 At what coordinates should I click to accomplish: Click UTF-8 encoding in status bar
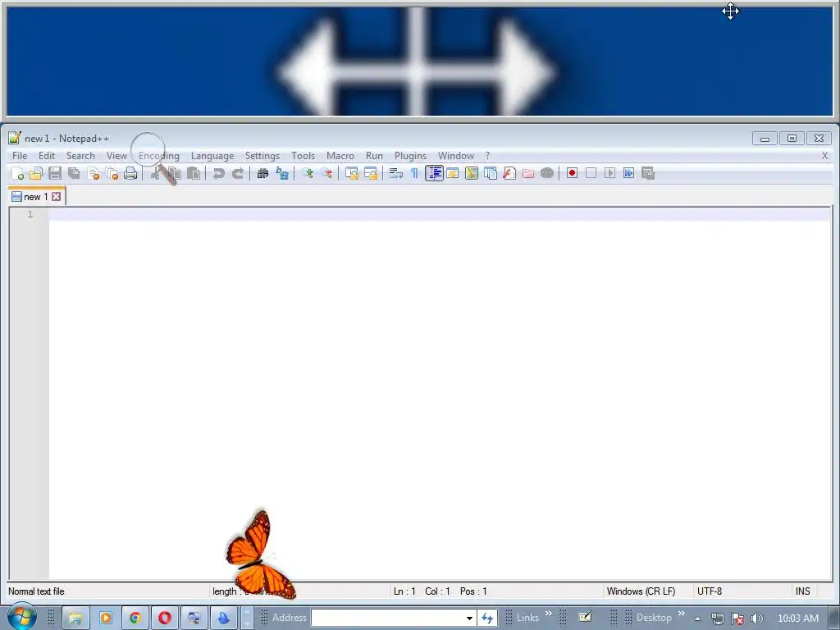[710, 591]
